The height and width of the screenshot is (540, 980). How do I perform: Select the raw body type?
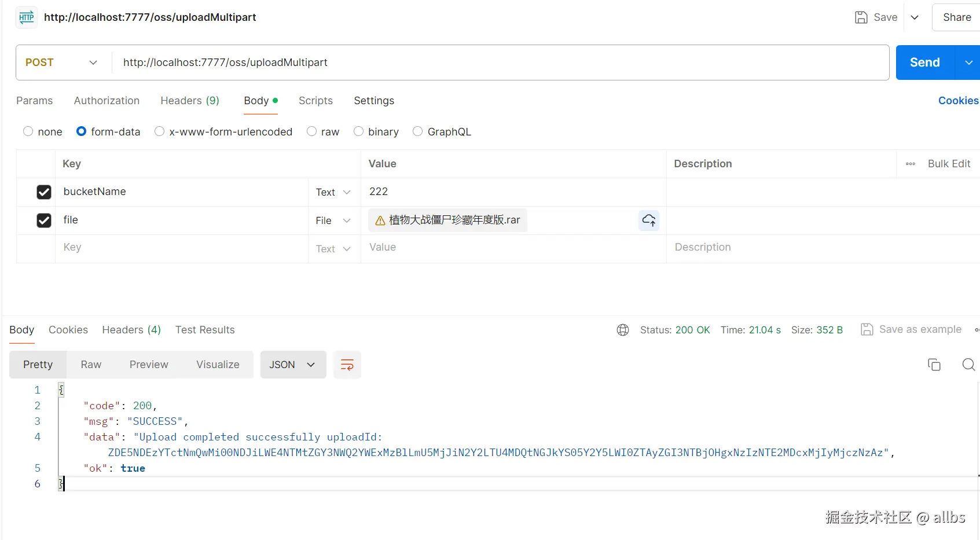pyautogui.click(x=312, y=131)
